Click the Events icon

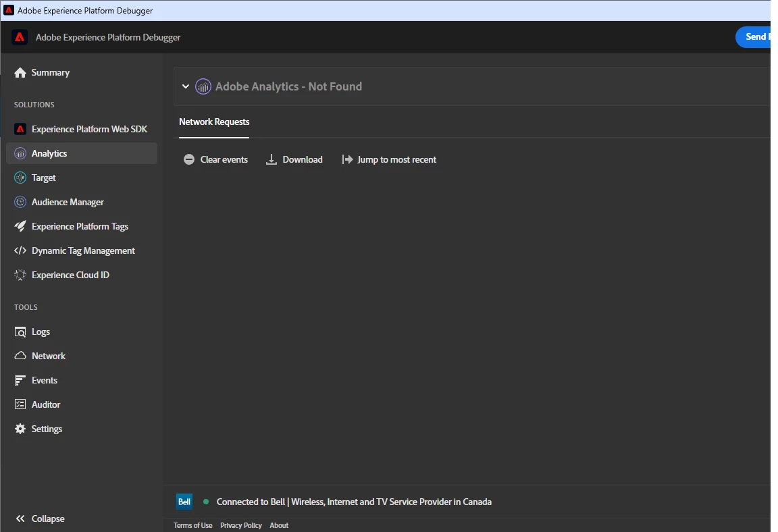20,381
